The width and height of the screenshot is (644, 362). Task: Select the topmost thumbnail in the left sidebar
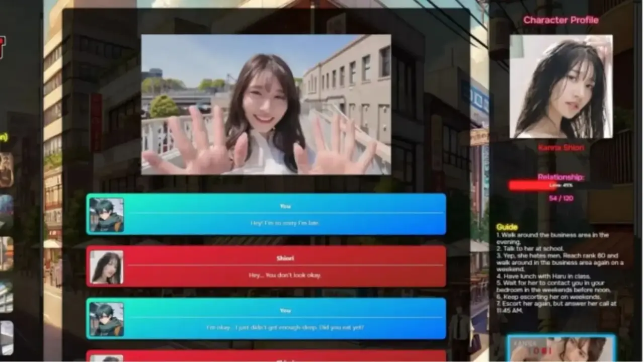pyautogui.click(x=6, y=170)
